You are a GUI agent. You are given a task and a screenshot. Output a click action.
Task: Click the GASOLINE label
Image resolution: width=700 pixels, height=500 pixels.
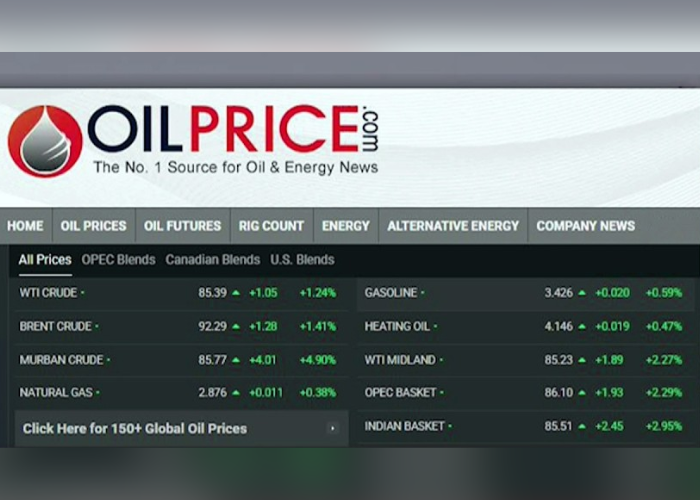(391, 293)
